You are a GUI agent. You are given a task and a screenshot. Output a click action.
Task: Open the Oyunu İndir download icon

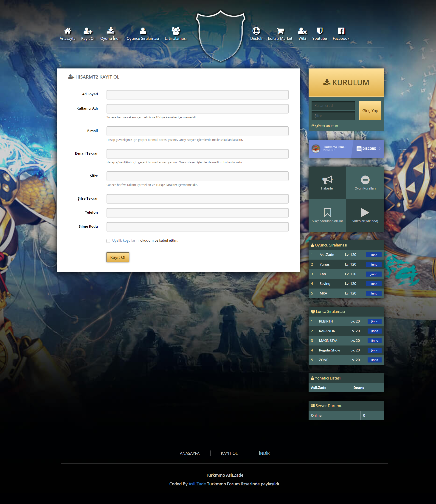pyautogui.click(x=111, y=30)
